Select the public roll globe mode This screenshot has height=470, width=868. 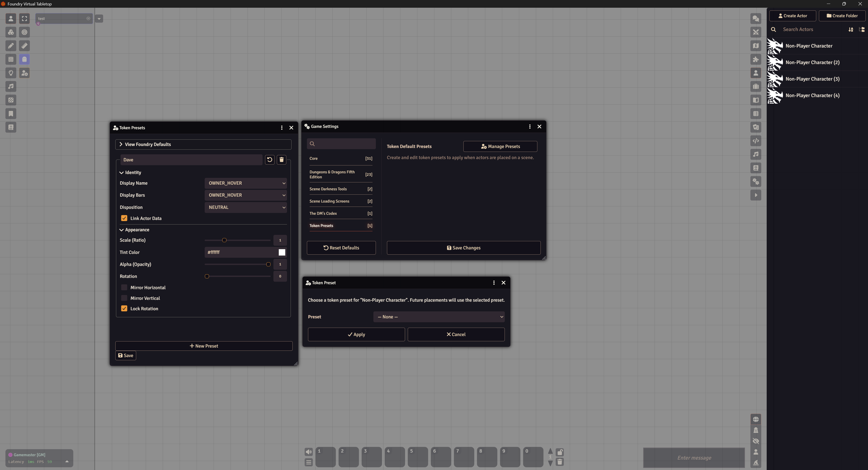(756, 419)
